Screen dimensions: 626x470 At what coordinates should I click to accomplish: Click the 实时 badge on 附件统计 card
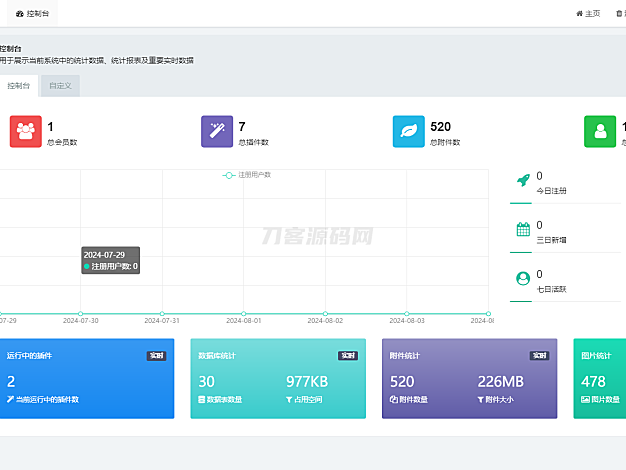[539, 355]
